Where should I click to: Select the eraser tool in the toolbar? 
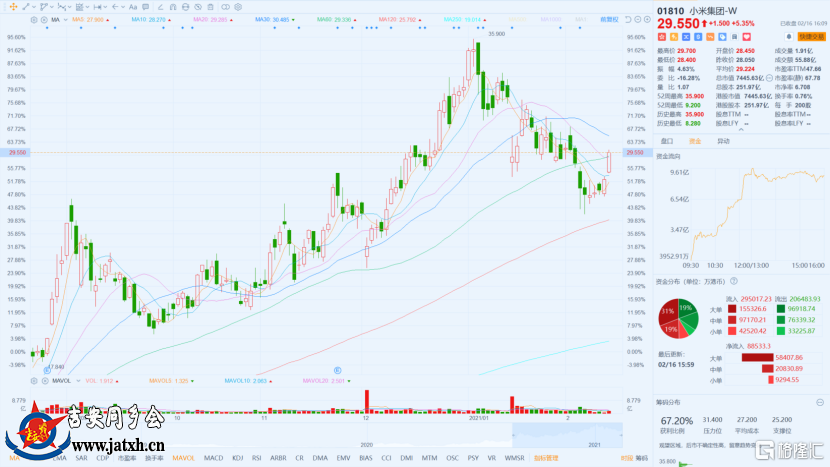click(160, 7)
